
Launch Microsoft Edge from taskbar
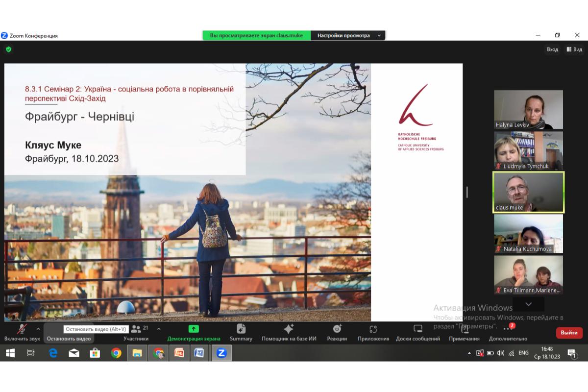[x=53, y=353]
